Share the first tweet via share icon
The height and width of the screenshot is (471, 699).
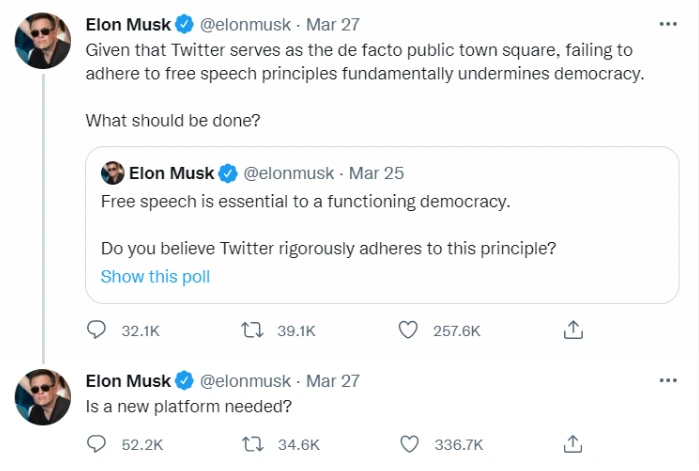coord(573,329)
